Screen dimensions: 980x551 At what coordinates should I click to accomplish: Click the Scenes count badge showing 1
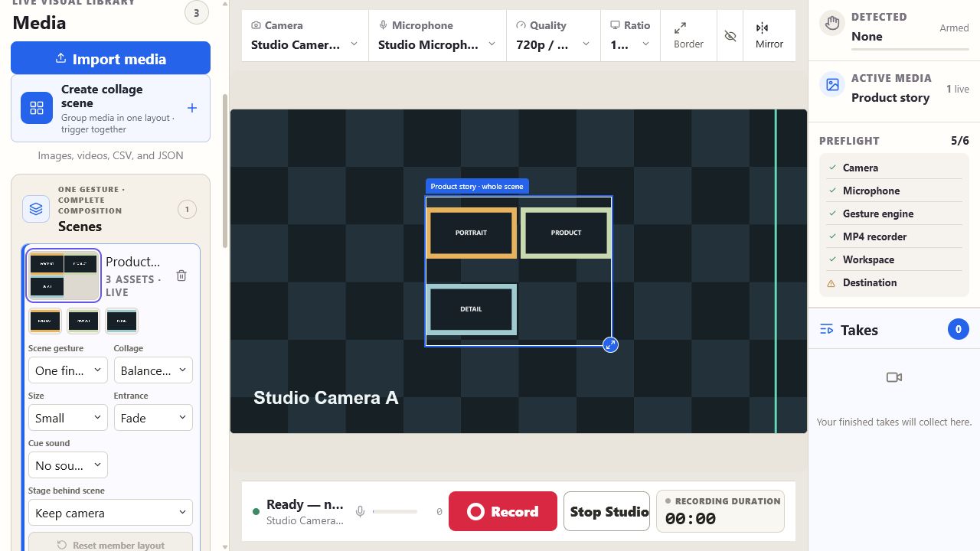[x=187, y=209]
